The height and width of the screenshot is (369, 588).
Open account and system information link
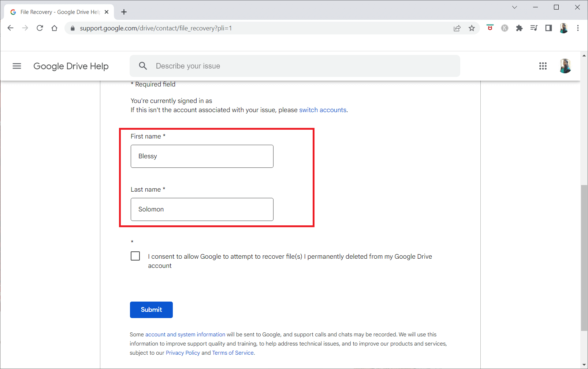pyautogui.click(x=185, y=335)
